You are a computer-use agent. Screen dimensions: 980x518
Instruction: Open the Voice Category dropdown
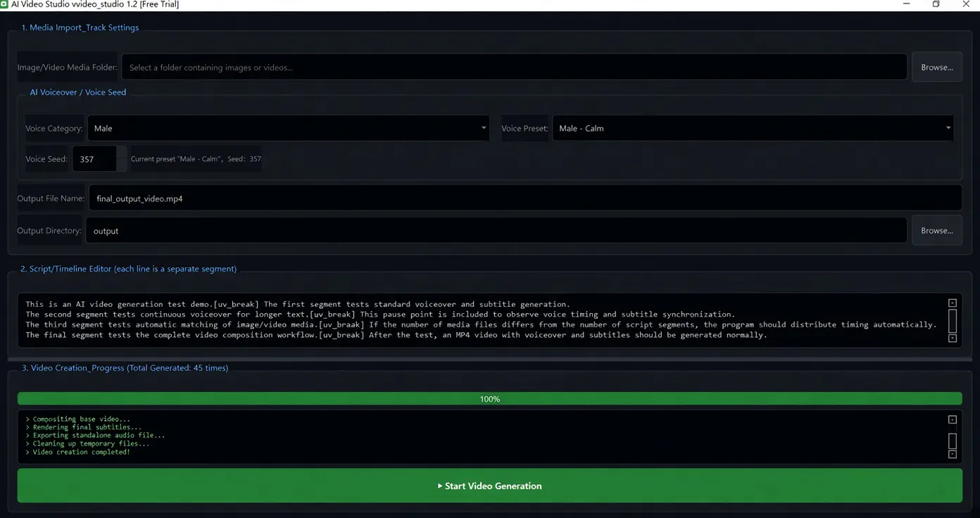click(x=289, y=128)
